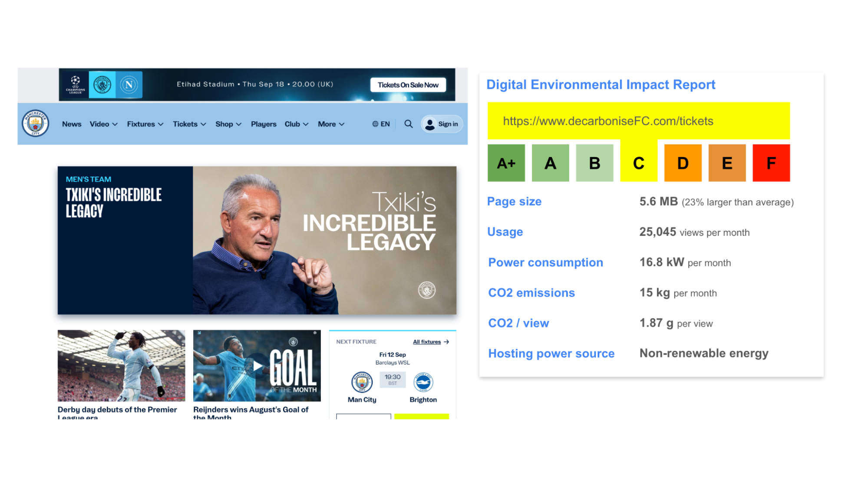The height and width of the screenshot is (488, 868).
Task: Click the Etihad Stadium match details text
Action: coord(255,84)
